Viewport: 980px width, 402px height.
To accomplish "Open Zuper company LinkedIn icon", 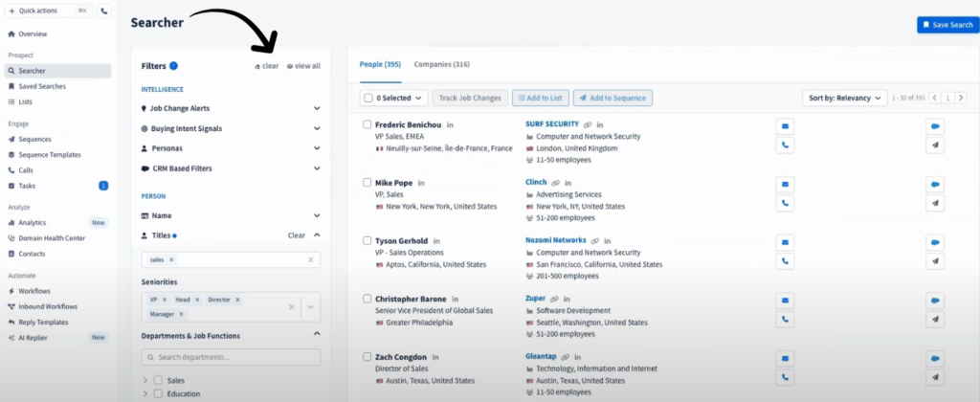I will tap(567, 299).
